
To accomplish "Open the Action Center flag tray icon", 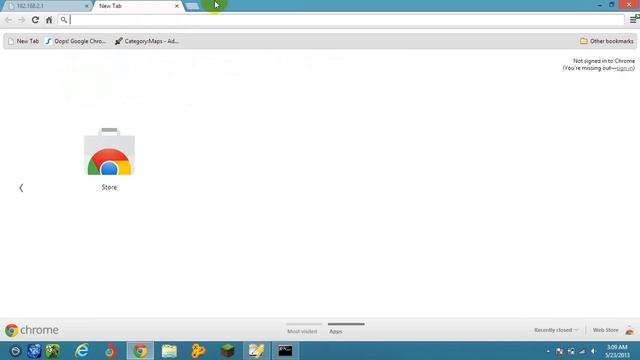I will pyautogui.click(x=560, y=351).
